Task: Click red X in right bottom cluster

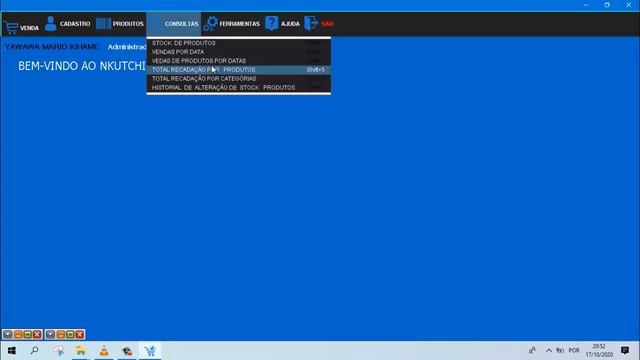Action: 80,335
